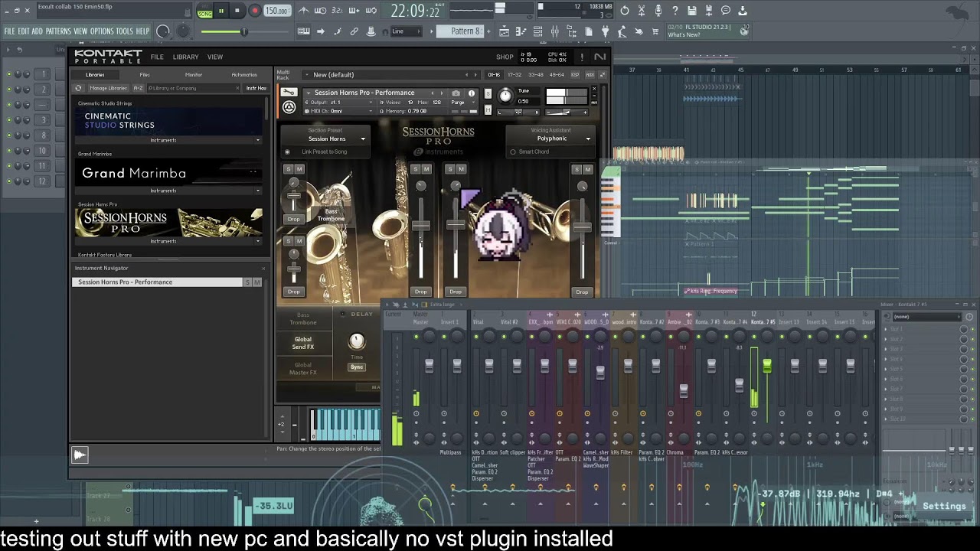Image resolution: width=980 pixels, height=551 pixels.
Task: Click the Library or Company search field
Action: [x=192, y=88]
